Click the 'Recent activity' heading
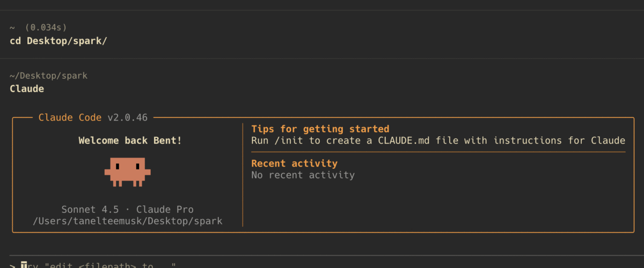The width and height of the screenshot is (644, 268). [x=294, y=163]
